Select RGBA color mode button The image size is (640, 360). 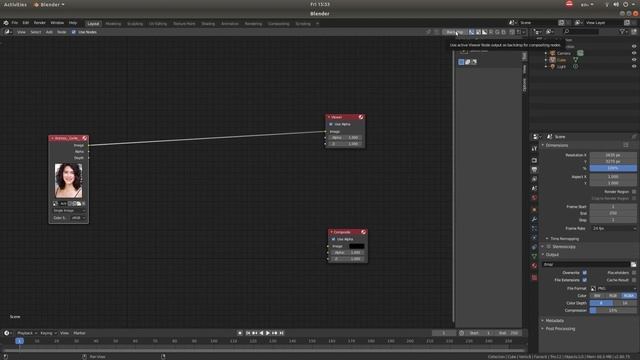[x=629, y=296]
